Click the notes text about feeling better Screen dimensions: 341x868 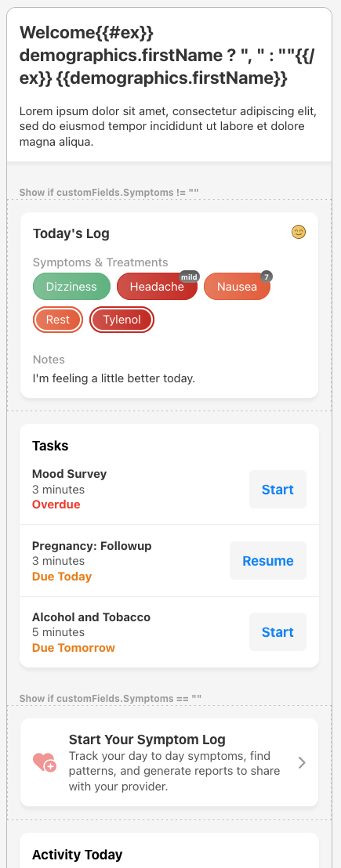114,378
